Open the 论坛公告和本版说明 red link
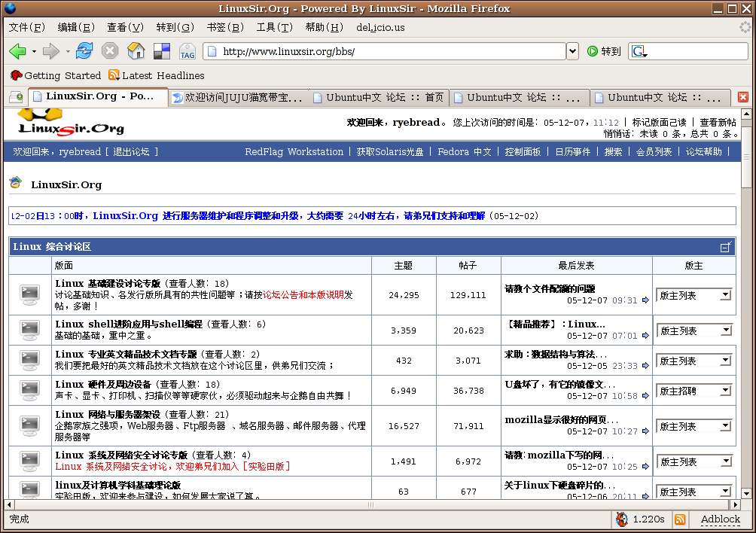Viewport: 756px width, 533px height. pyautogui.click(x=303, y=294)
